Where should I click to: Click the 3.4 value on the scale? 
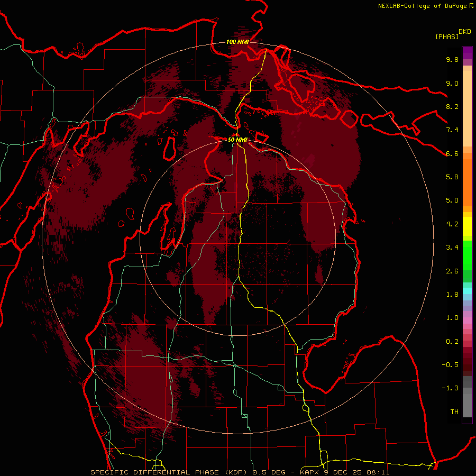(452, 248)
